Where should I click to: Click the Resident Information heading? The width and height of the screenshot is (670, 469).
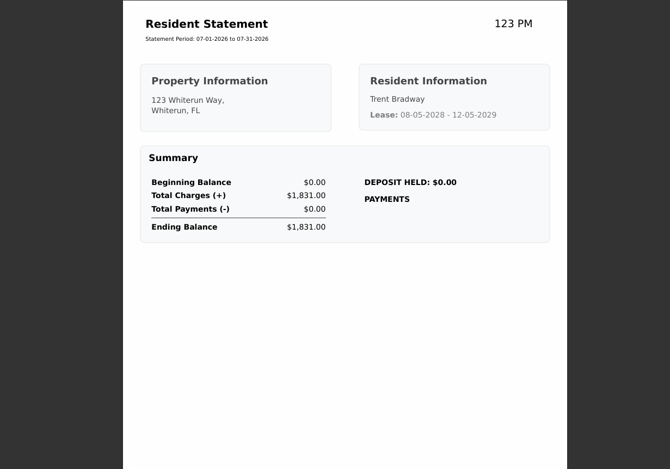[428, 81]
